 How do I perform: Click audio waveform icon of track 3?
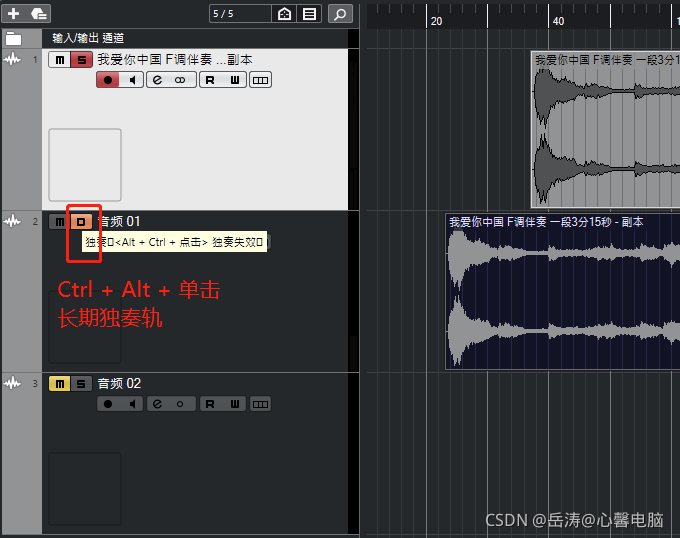tap(12, 383)
